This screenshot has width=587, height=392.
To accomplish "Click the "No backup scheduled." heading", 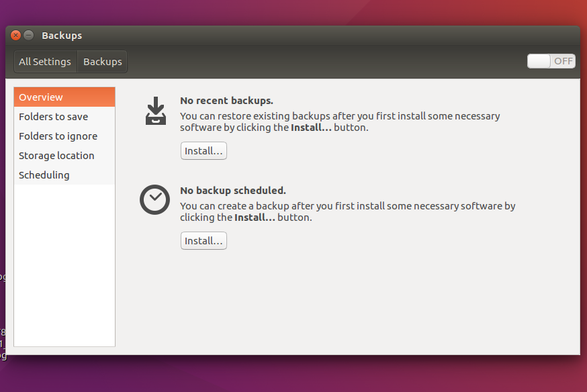I will point(232,191).
